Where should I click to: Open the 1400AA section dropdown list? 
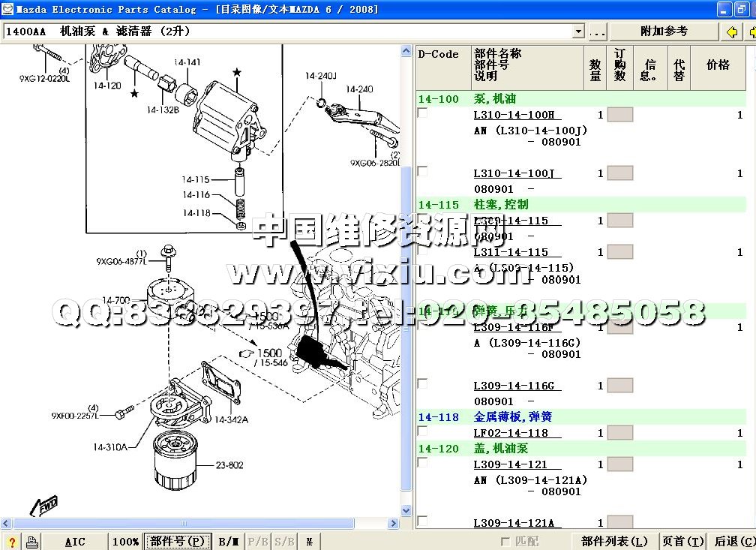coord(578,32)
